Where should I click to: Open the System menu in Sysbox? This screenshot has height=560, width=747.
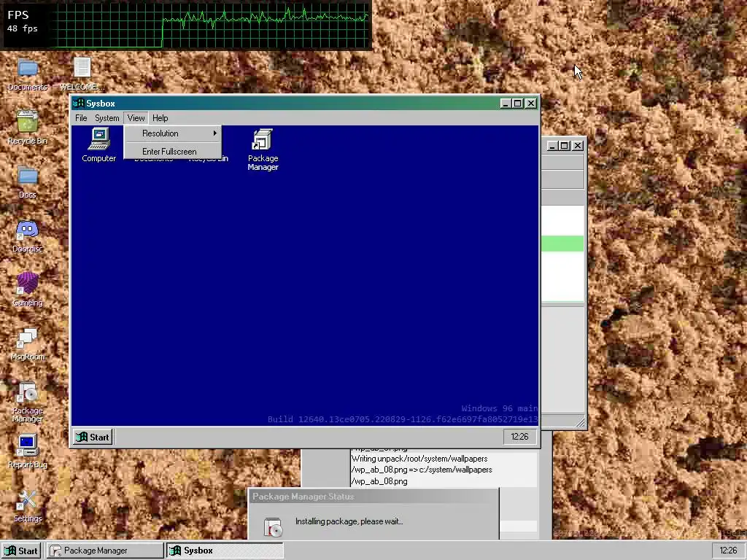(107, 118)
